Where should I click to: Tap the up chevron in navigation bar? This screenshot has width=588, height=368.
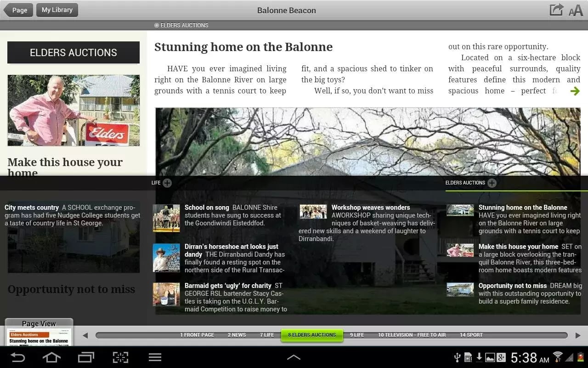pyautogui.click(x=294, y=357)
